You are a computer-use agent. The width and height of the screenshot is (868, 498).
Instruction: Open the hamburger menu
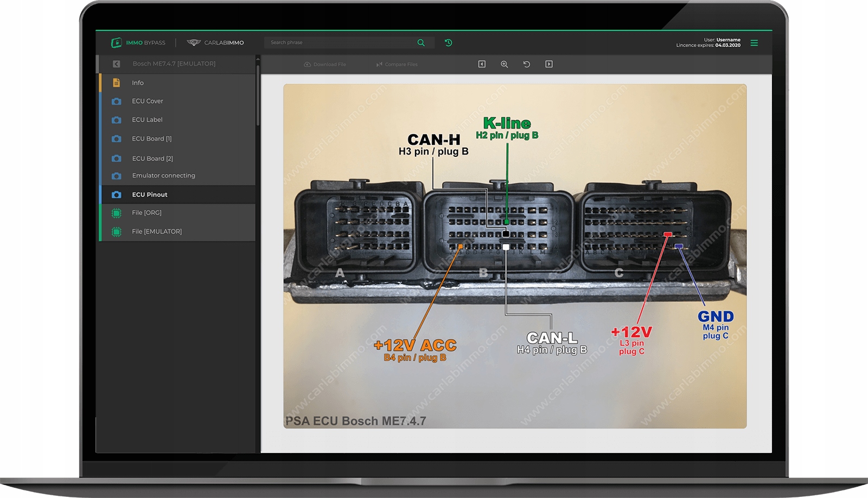pyautogui.click(x=754, y=43)
